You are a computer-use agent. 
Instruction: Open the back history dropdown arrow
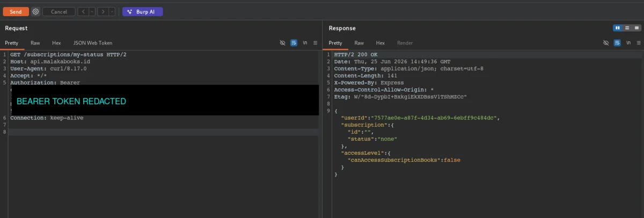coord(92,12)
